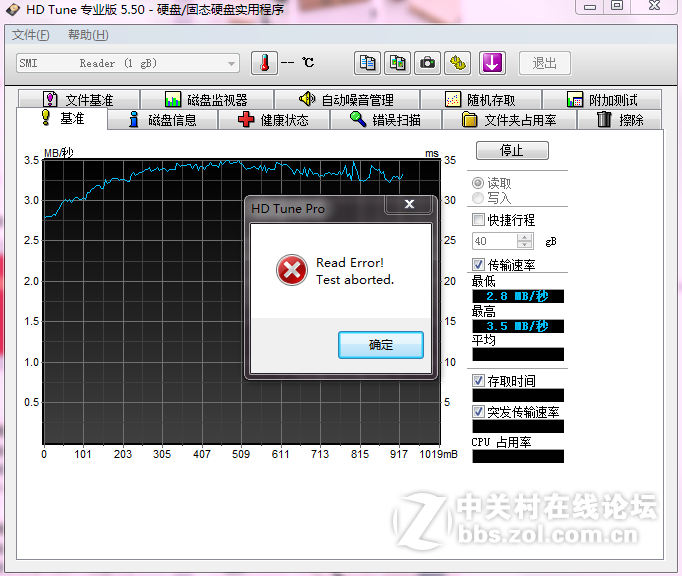Screen dimensions: 682x576
Task: Switch to the 磁盘信息 tab
Action: coord(163,120)
